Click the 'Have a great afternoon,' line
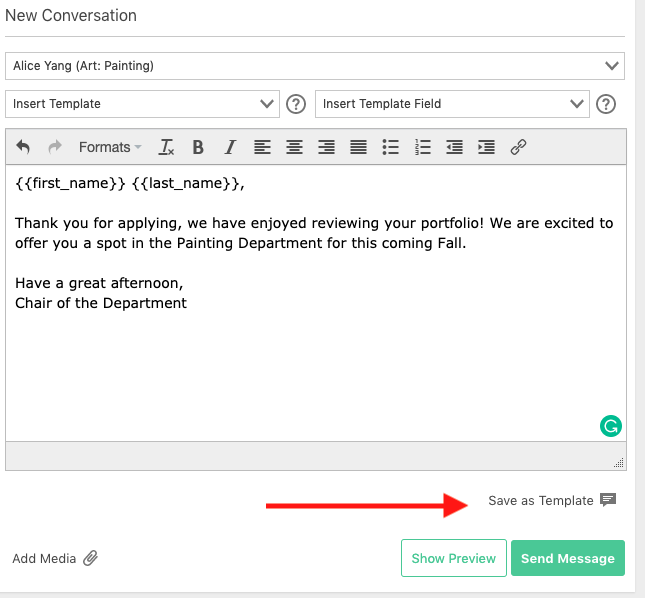The width and height of the screenshot is (645, 598). pos(99,283)
